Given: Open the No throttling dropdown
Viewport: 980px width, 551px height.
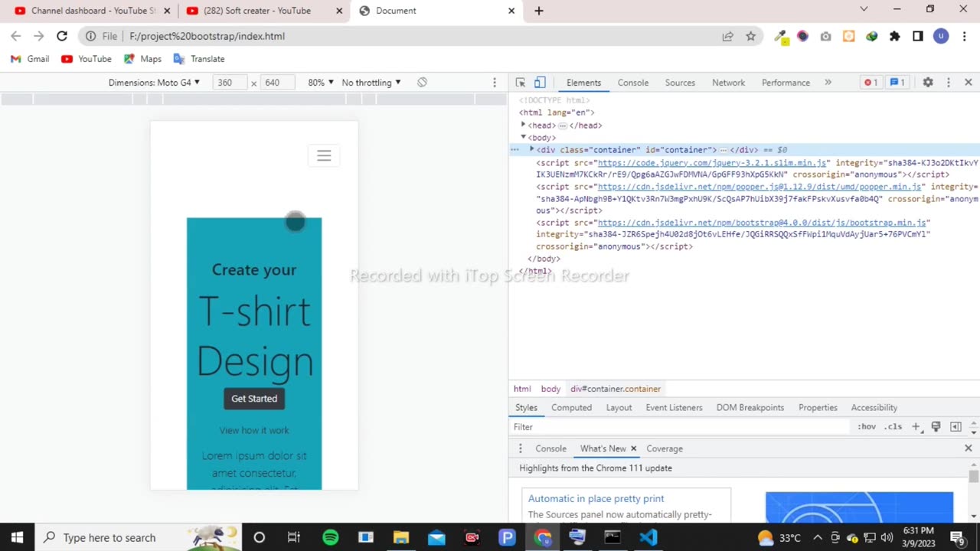Looking at the screenshot, I should pyautogui.click(x=371, y=83).
